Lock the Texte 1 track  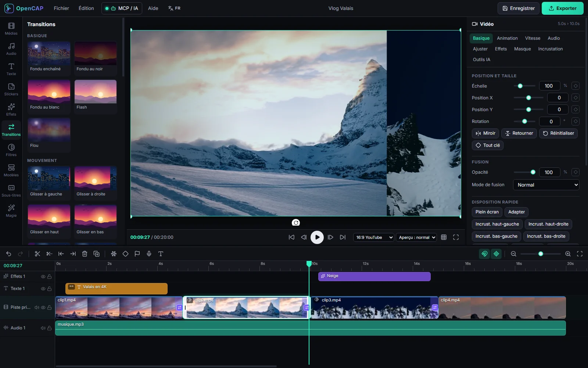point(49,289)
